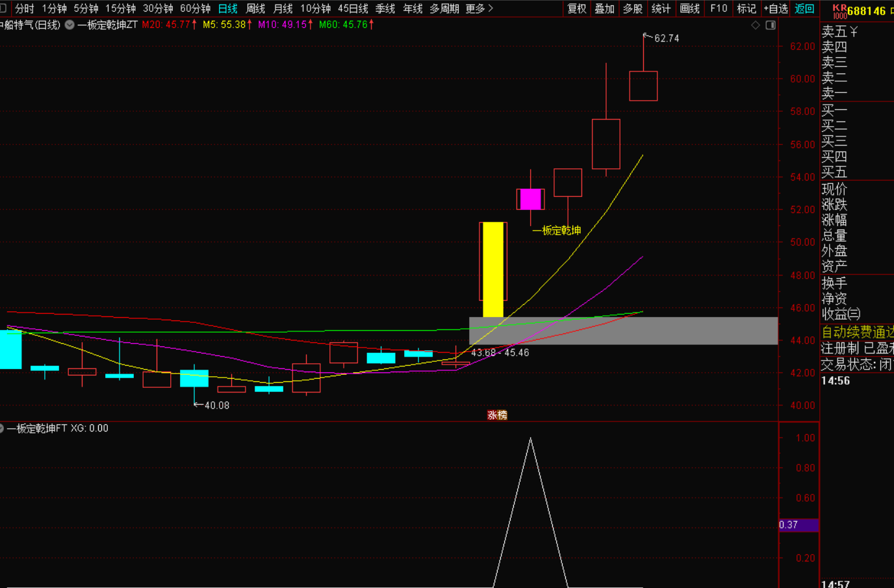The height and width of the screenshot is (588, 894).
Task: Click the magenta candlestick on the chart
Action: point(530,199)
